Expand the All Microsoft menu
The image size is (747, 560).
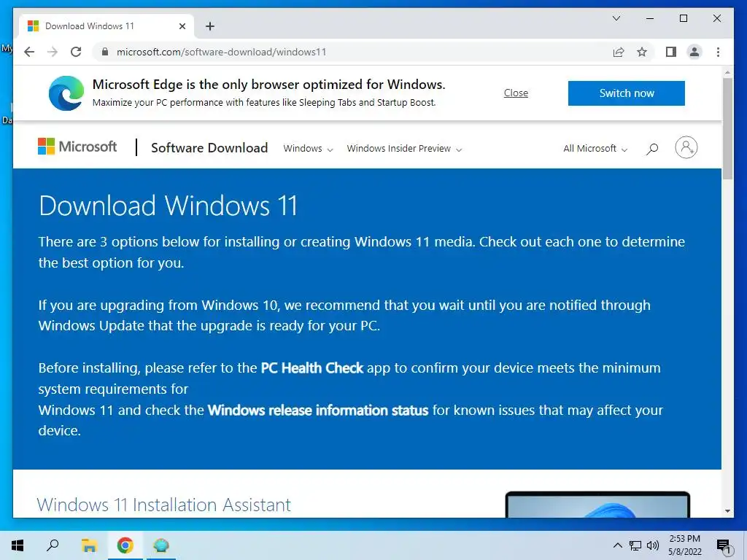pyautogui.click(x=595, y=149)
